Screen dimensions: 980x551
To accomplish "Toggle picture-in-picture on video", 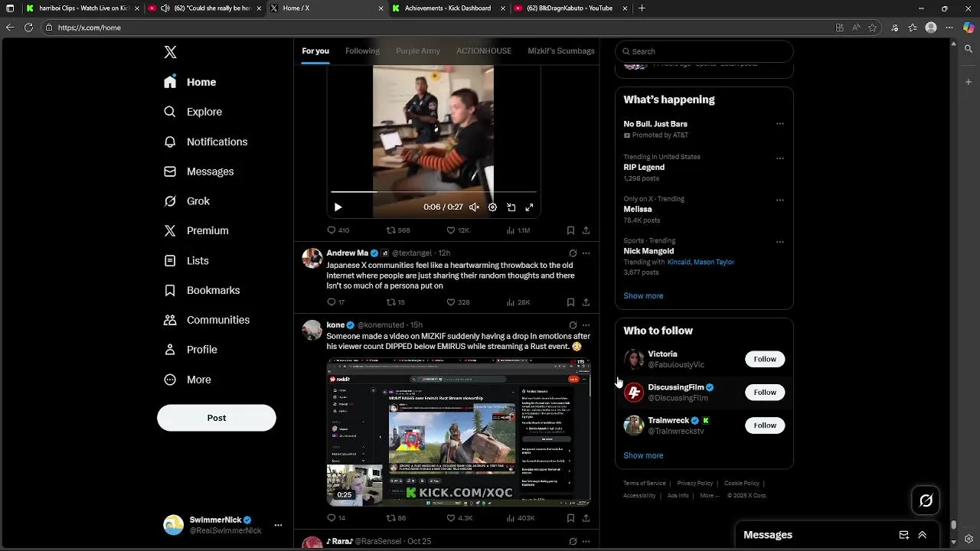I will (x=511, y=207).
